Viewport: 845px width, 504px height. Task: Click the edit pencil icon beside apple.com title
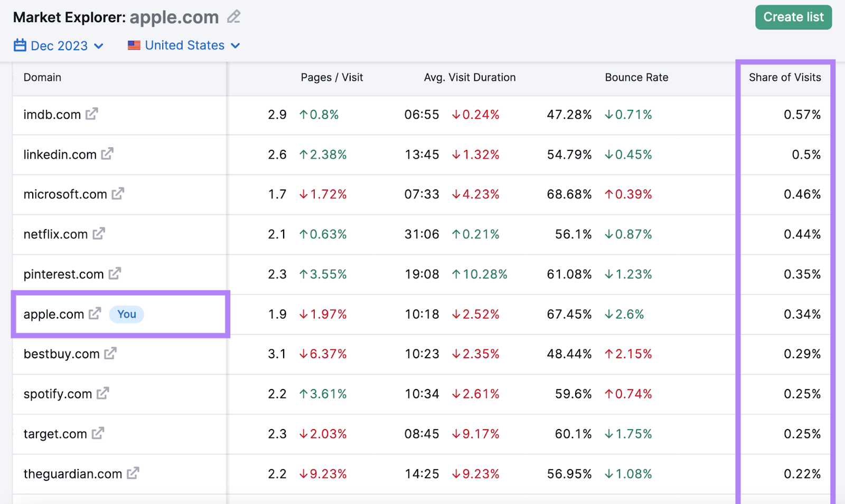[x=233, y=17]
